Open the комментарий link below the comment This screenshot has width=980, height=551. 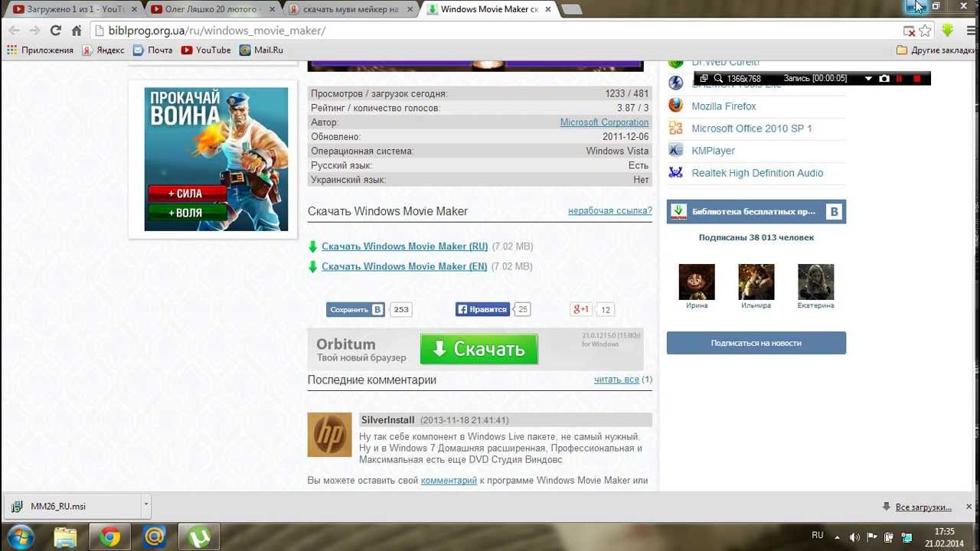pos(449,481)
